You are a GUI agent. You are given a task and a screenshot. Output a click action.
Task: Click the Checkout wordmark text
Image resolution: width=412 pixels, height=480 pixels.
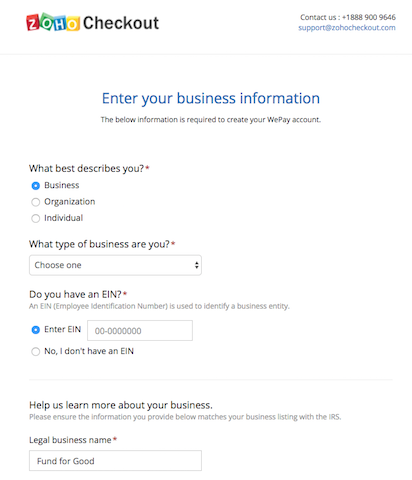[121, 23]
